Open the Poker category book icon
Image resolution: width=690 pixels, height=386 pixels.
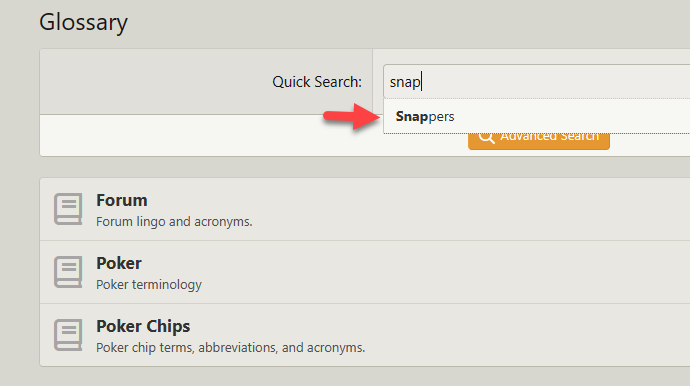(x=68, y=272)
